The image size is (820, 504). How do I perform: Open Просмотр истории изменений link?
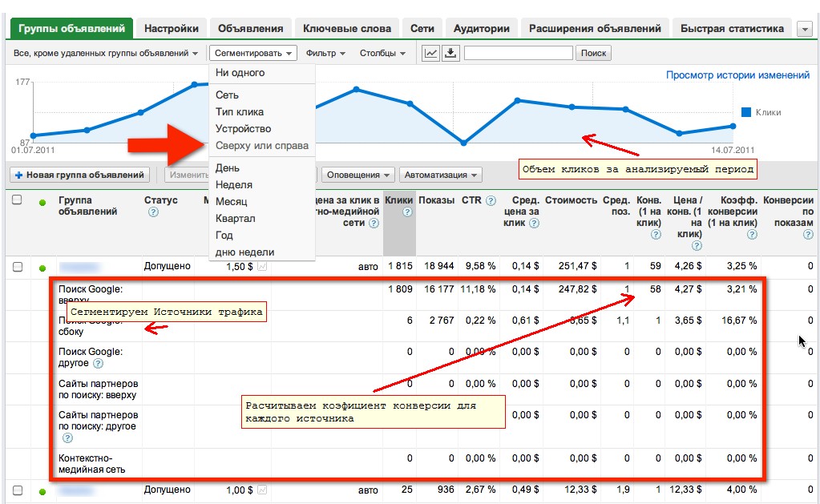(x=737, y=75)
